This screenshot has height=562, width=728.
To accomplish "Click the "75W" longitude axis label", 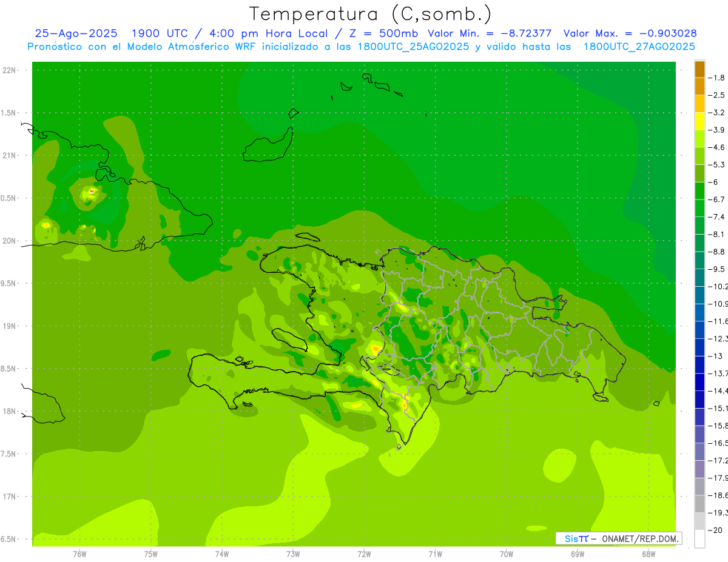I will 150,554.
